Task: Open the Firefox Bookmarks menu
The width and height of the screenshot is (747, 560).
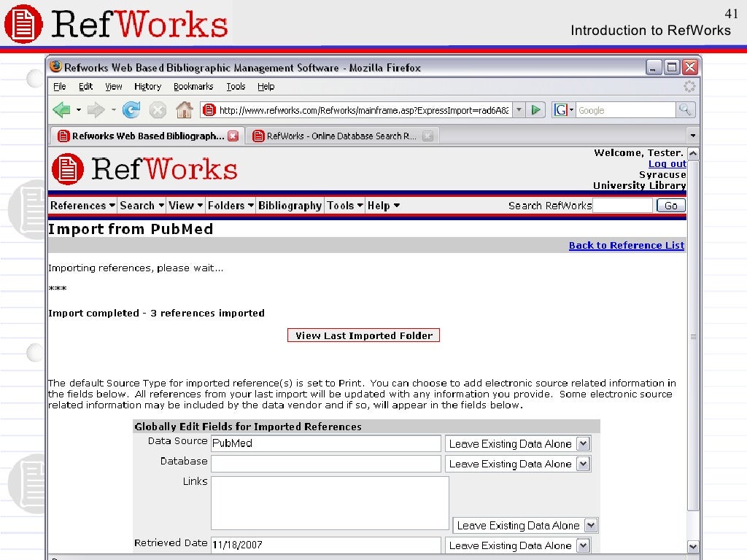Action: (x=193, y=87)
